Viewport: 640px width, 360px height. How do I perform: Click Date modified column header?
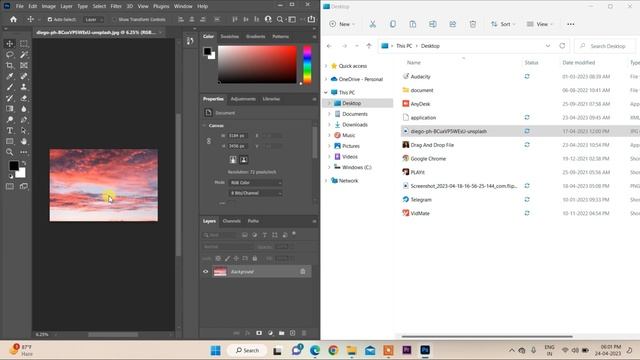tap(578, 62)
